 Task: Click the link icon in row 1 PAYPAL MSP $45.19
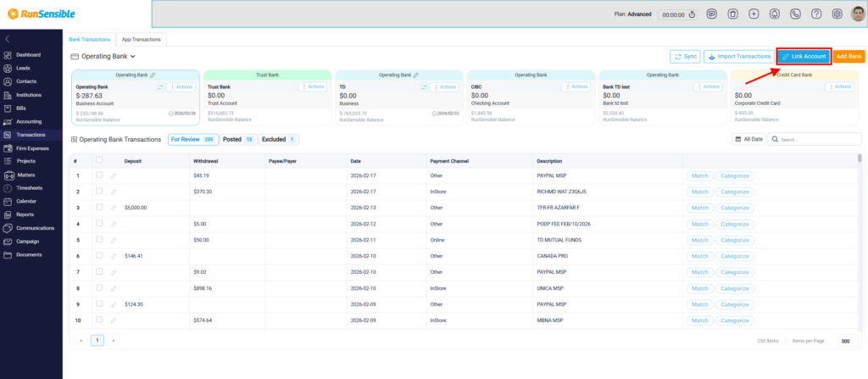point(113,176)
